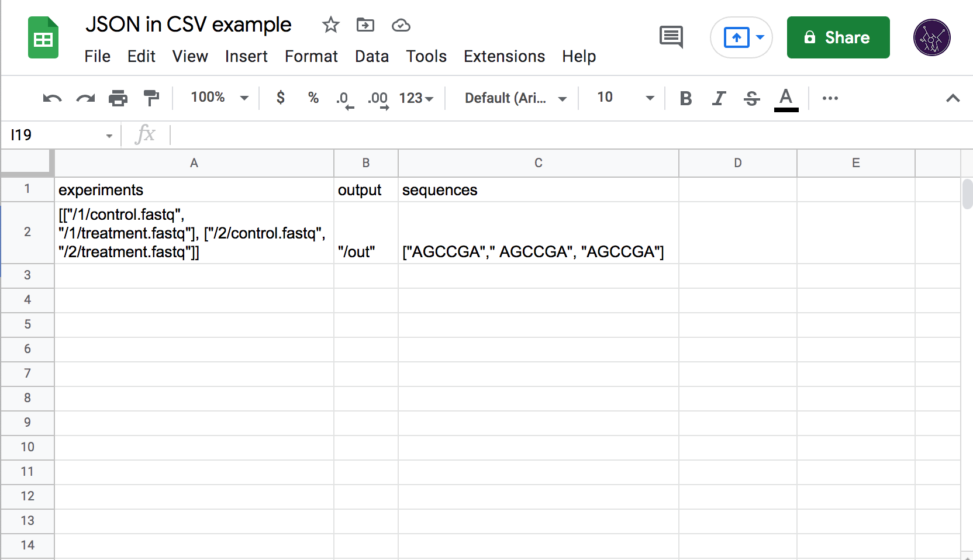Open the font family dropdown
This screenshot has height=560, width=973.
coord(513,98)
